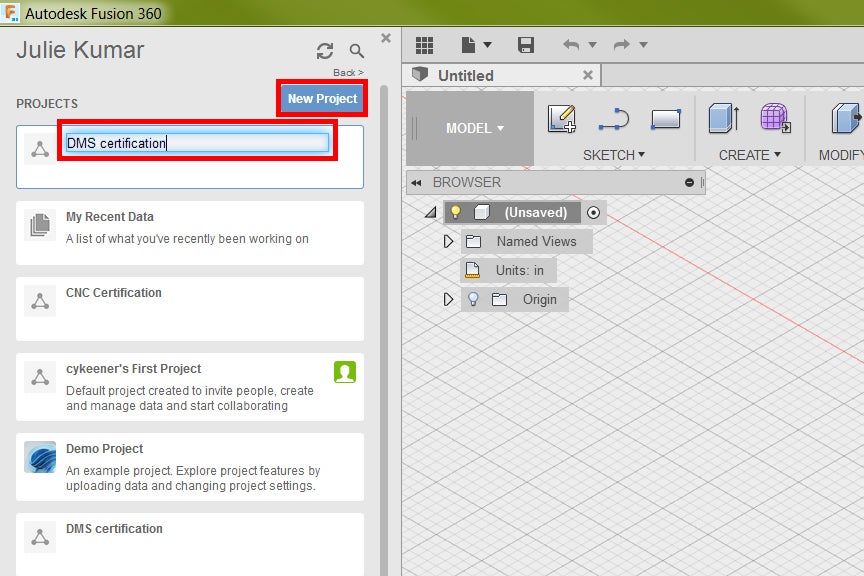
Task: Undo the last action
Action: coord(571,45)
